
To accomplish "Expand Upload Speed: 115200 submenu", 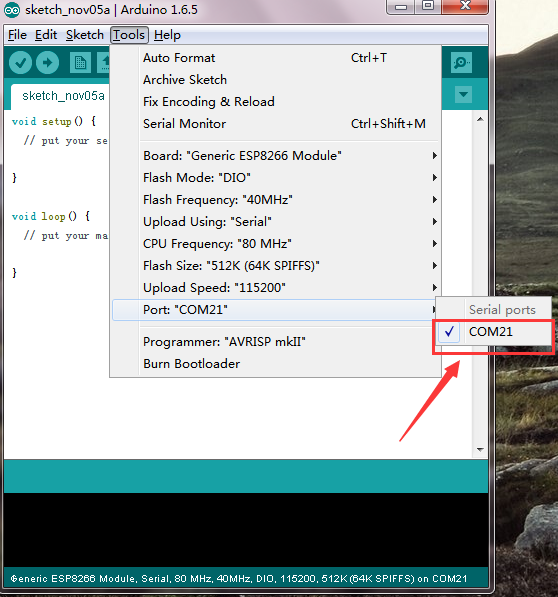I will coord(276,288).
